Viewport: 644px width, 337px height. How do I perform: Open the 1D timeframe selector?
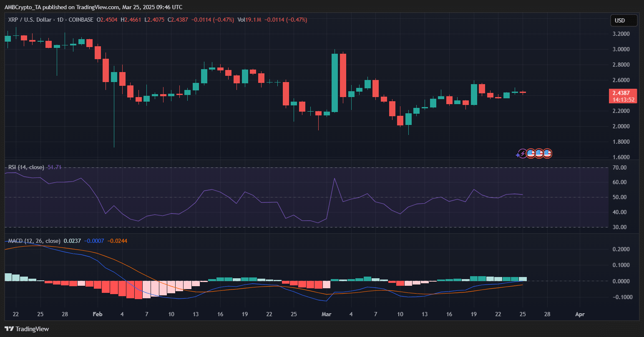click(60, 20)
